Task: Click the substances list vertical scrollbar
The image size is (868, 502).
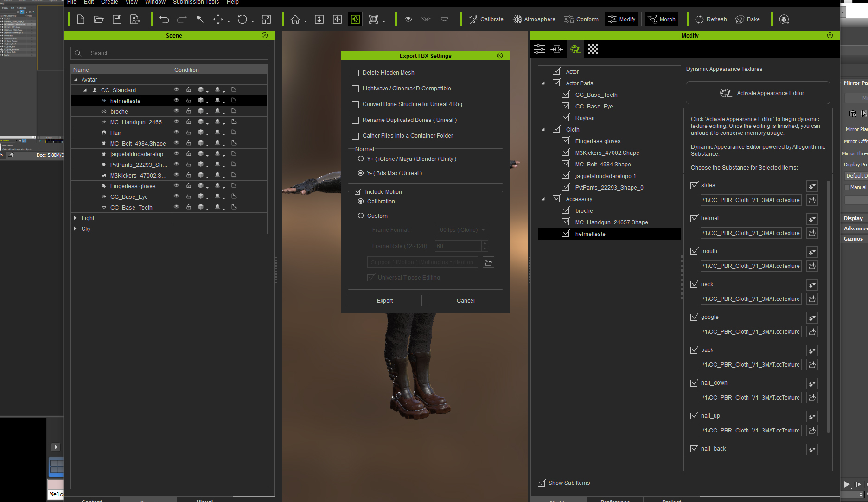Action: coord(828,306)
